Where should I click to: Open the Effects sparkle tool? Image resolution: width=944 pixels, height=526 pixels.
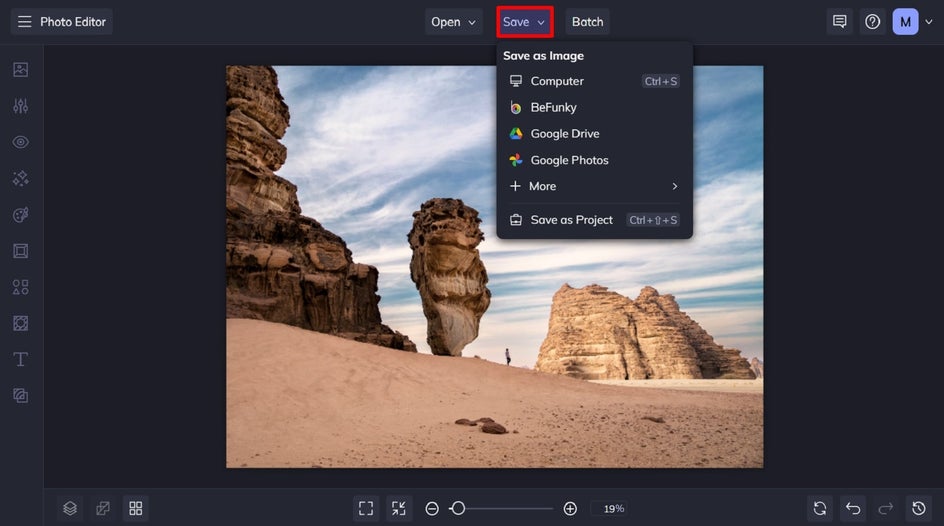[x=20, y=178]
